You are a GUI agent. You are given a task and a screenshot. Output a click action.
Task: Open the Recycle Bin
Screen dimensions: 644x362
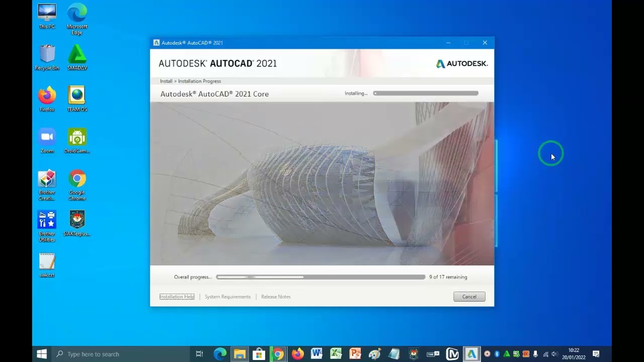47,57
